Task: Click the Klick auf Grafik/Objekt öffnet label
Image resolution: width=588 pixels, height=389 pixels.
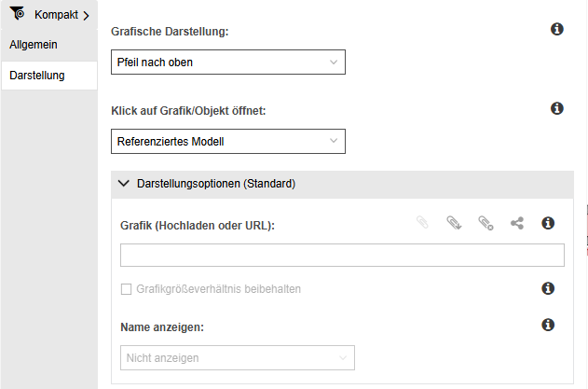Action: click(x=188, y=111)
